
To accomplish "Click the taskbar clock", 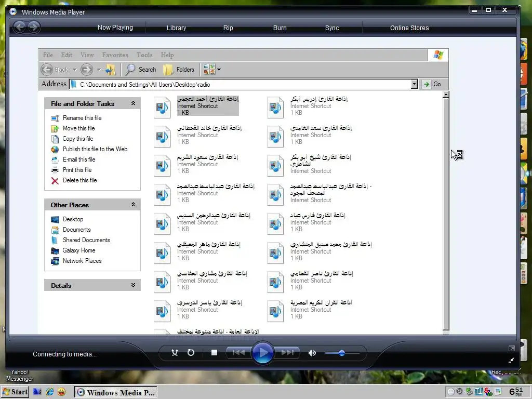I will (516, 392).
